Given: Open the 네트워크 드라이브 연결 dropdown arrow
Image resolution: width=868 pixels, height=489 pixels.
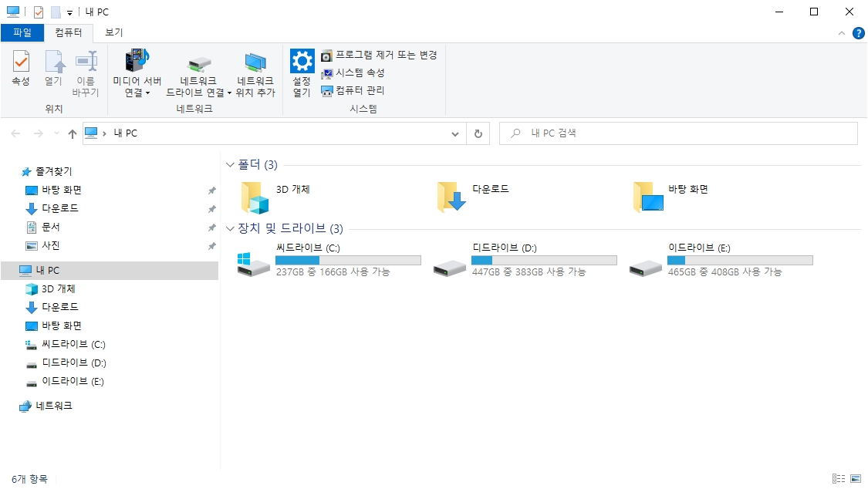Looking at the screenshot, I should tap(229, 93).
